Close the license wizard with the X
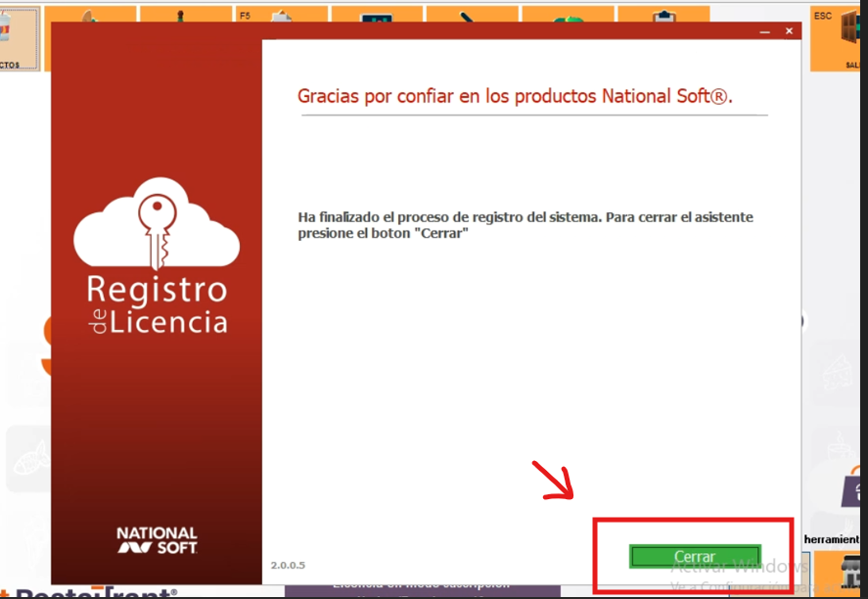Screen dimensions: 868x599 pyautogui.click(x=790, y=31)
